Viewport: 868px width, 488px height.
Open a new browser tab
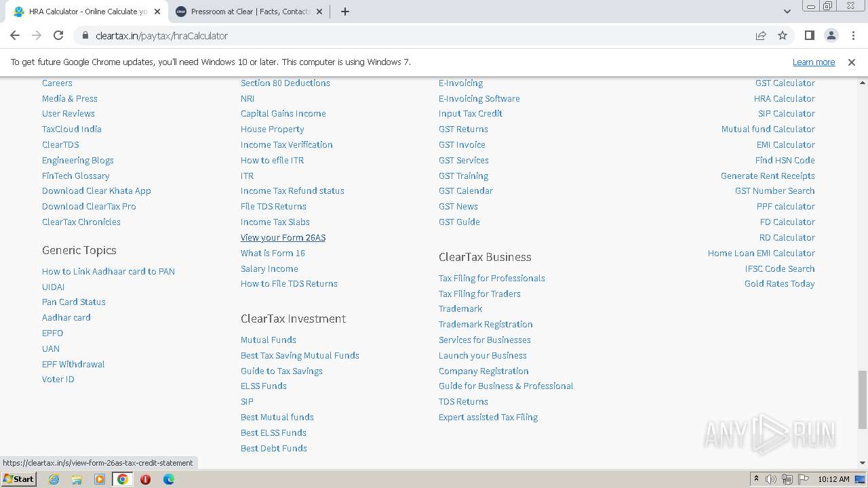[345, 12]
